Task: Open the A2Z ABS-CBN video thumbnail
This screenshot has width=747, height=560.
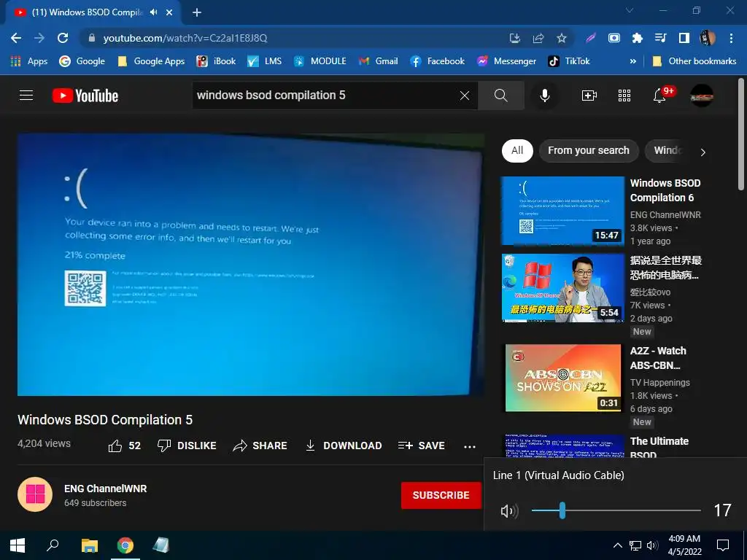Action: click(562, 378)
